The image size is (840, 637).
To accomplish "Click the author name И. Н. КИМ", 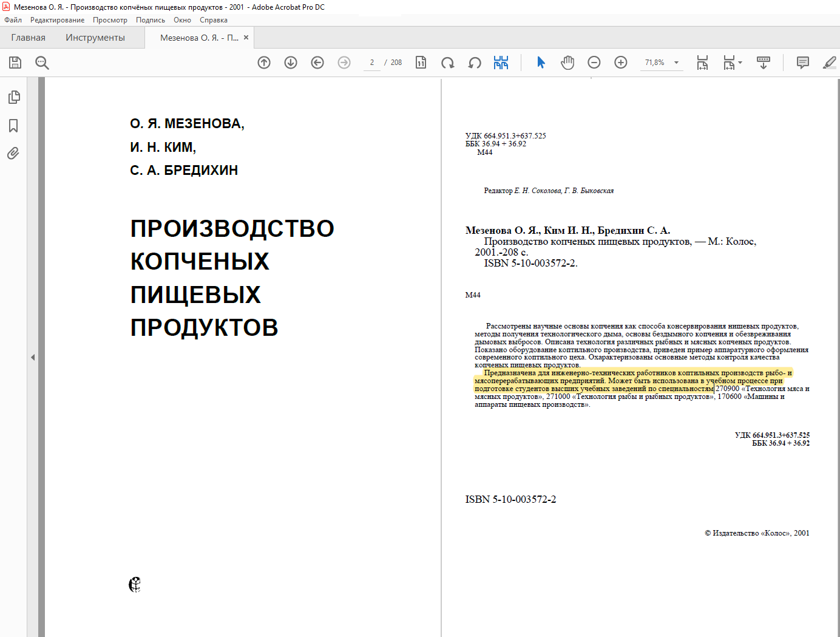I will pyautogui.click(x=163, y=148).
